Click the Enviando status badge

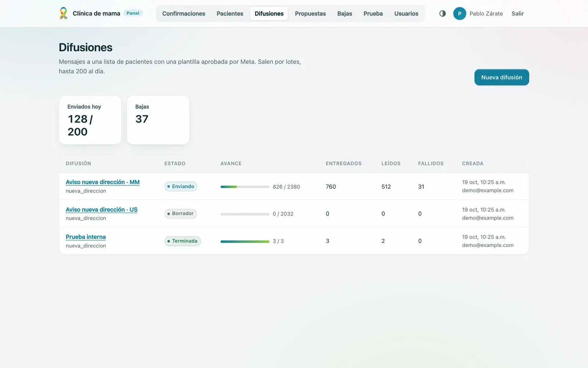(x=181, y=187)
